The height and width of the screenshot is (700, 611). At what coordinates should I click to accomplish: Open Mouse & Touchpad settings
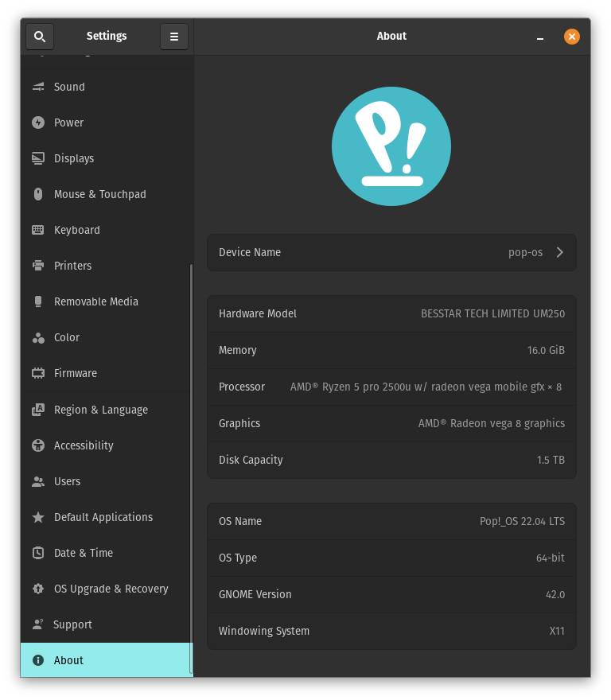105,194
